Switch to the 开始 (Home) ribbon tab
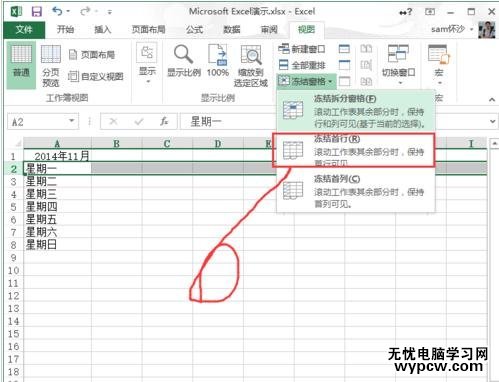499x382 pixels. pyautogui.click(x=65, y=30)
